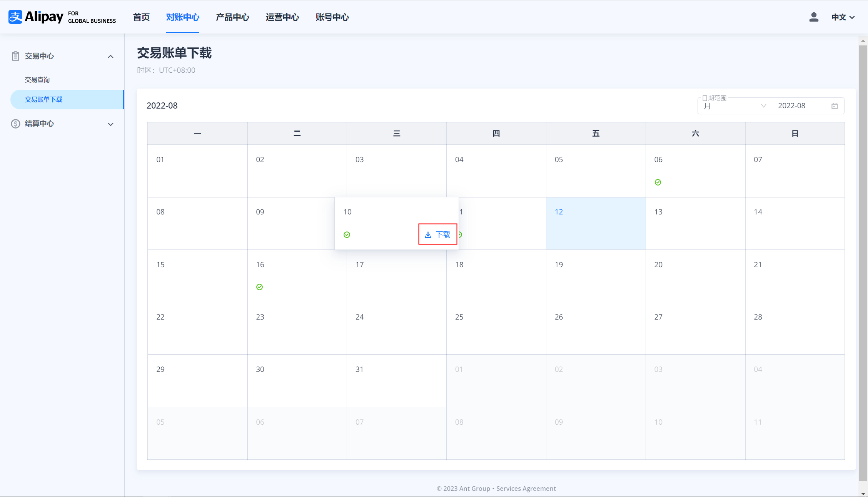Expand the 结算中心 sidebar section
Viewport: 868px width, 497px height.
[x=110, y=124]
